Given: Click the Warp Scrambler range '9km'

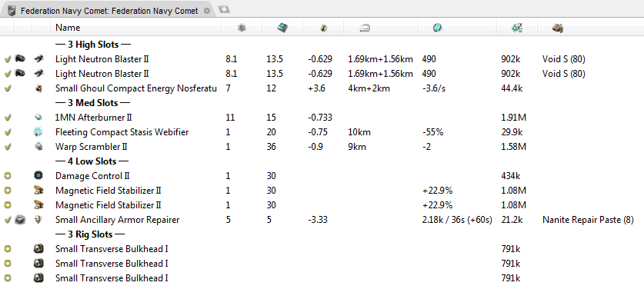Looking at the screenshot, I should coord(357,147).
